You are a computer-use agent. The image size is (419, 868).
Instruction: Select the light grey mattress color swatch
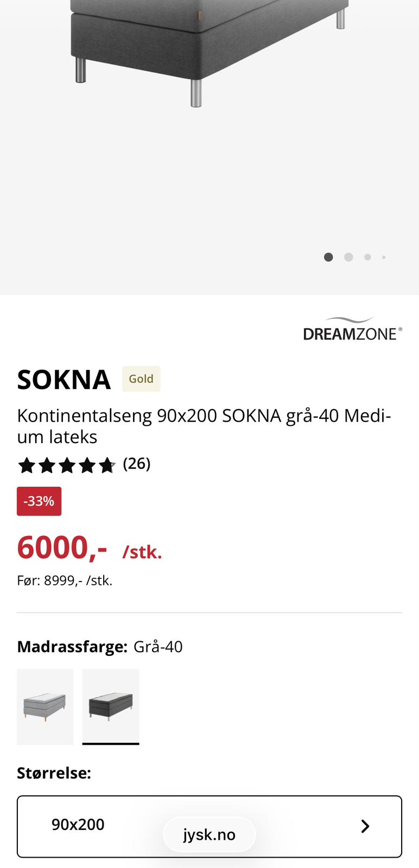point(45,707)
